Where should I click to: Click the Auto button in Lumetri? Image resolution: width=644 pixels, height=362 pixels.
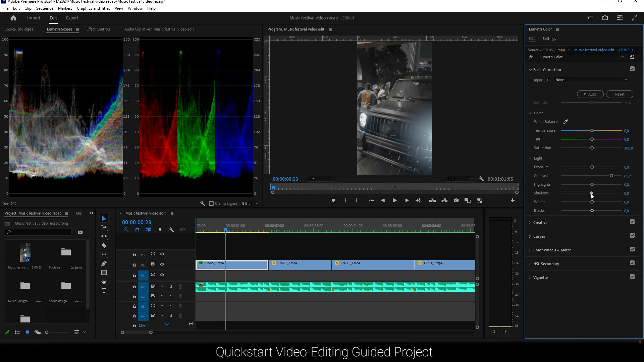[x=590, y=94]
